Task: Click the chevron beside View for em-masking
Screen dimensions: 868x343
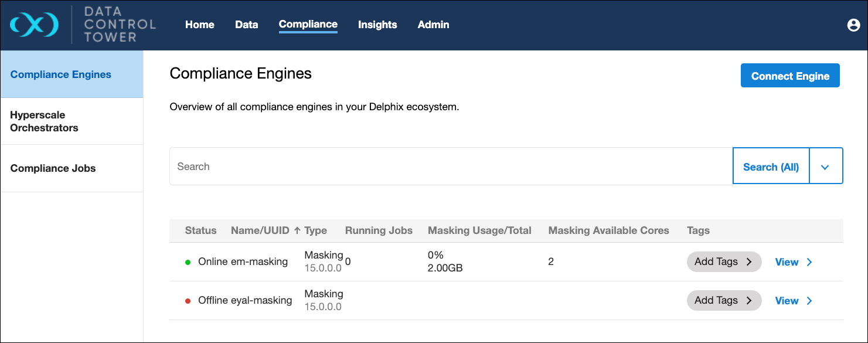Action: (x=809, y=262)
